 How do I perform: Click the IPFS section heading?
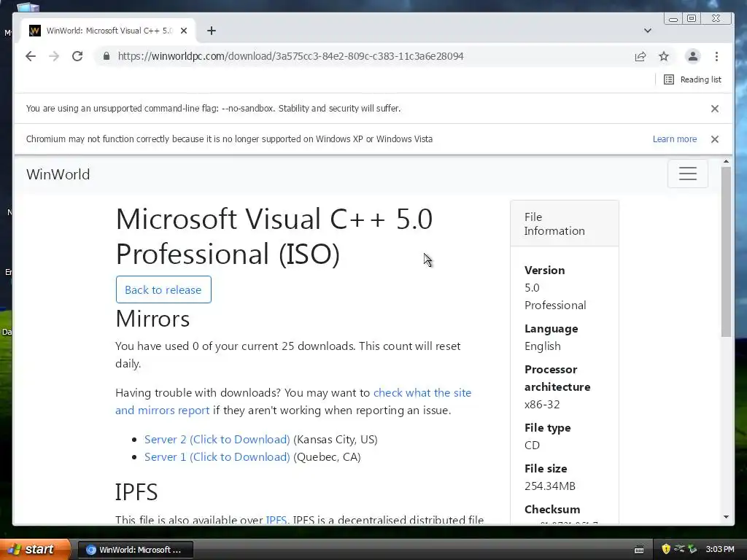coord(136,492)
